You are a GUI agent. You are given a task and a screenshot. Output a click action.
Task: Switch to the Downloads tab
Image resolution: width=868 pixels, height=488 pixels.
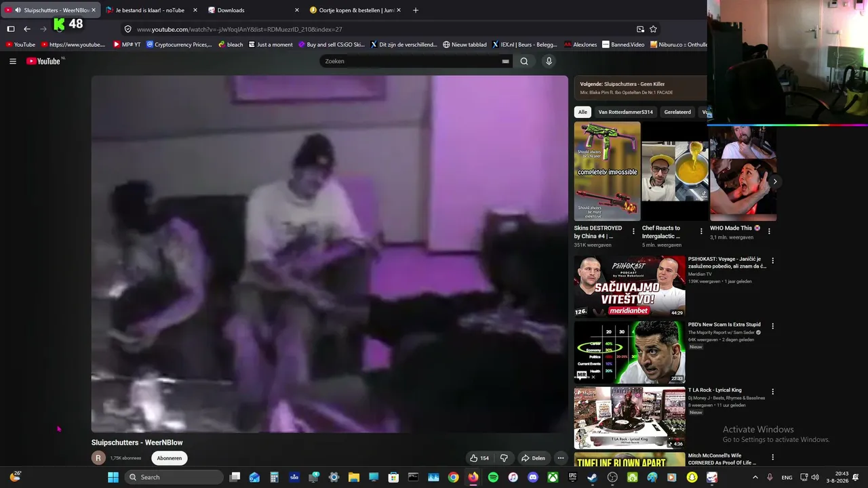[x=254, y=10]
